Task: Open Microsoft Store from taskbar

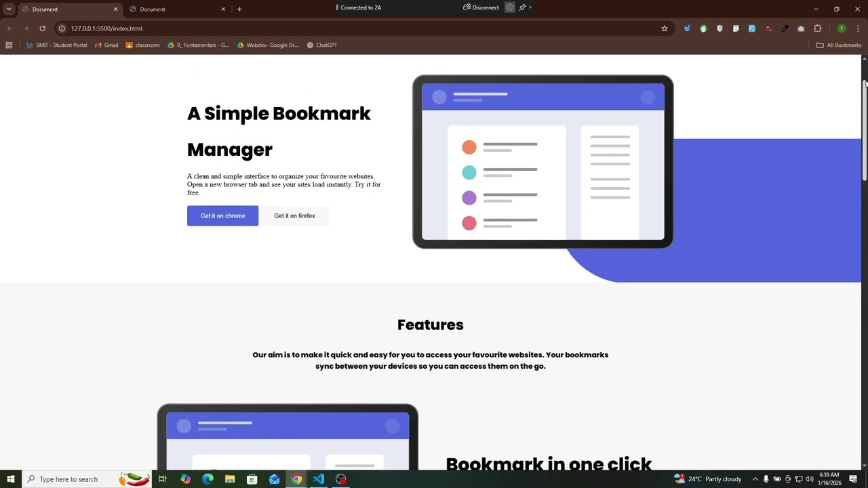Action: 252,479
